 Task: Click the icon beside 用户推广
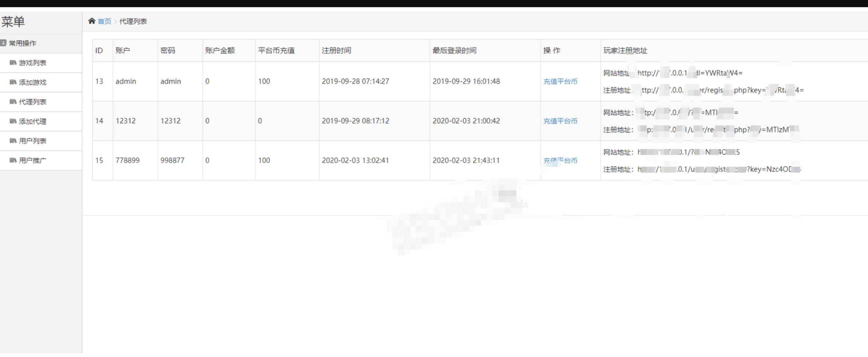click(x=13, y=160)
